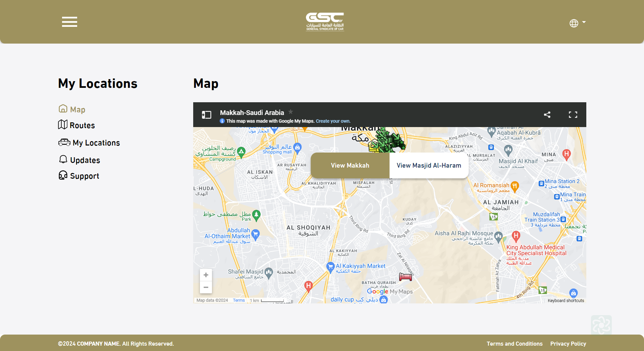Switch to View Masjid Al-Haram
Screen dimensions: 644x351
tap(429, 165)
